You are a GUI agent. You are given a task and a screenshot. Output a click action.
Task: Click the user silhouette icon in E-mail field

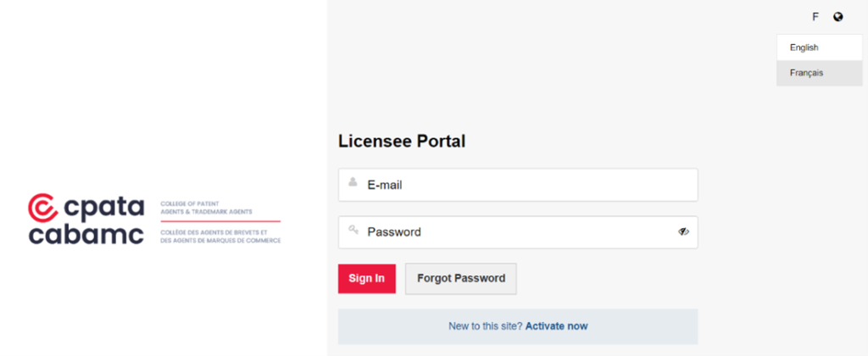pyautogui.click(x=353, y=182)
